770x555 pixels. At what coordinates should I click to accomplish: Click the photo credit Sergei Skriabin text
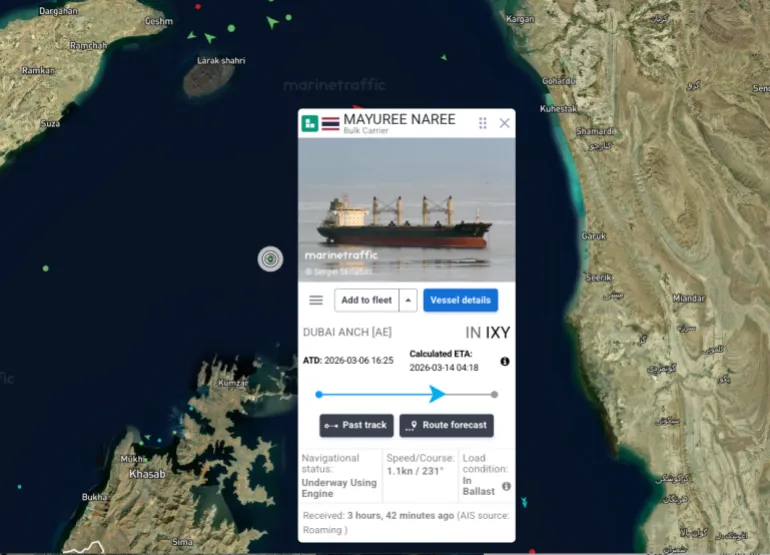click(x=338, y=272)
